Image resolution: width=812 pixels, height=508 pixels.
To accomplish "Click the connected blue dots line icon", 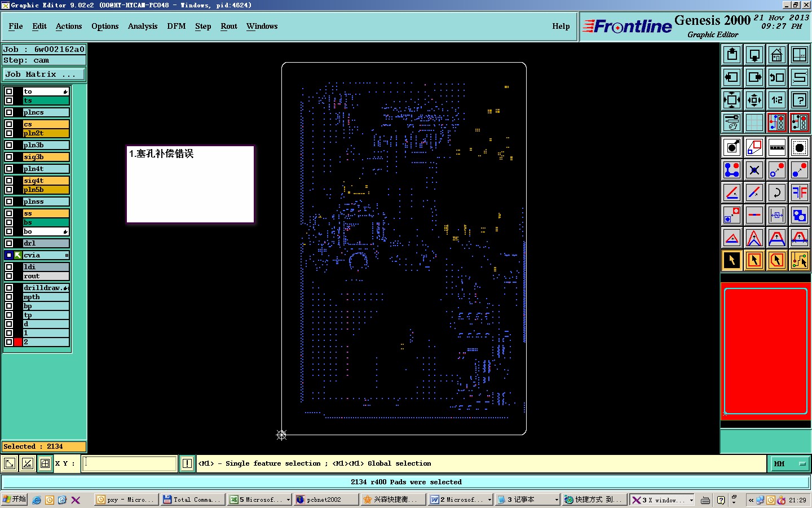I will pos(732,170).
